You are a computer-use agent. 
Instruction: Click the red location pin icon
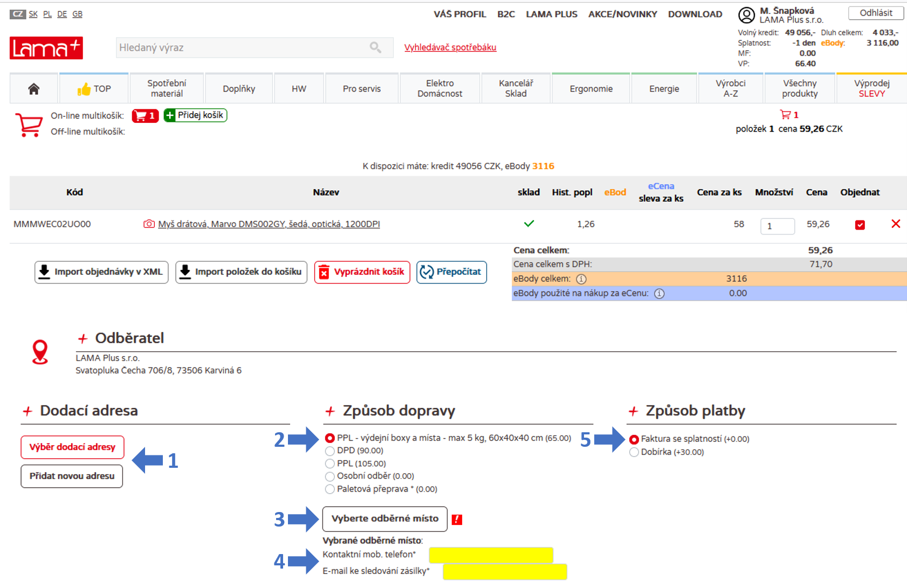[x=40, y=352]
